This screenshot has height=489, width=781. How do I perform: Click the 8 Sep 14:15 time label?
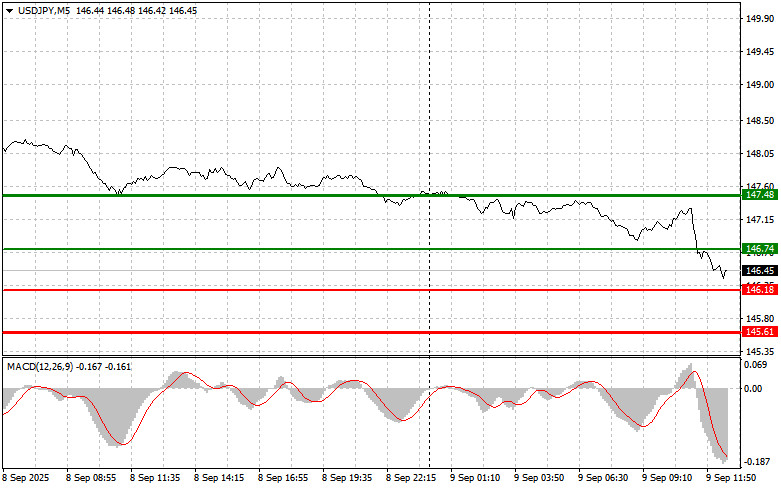[220, 479]
